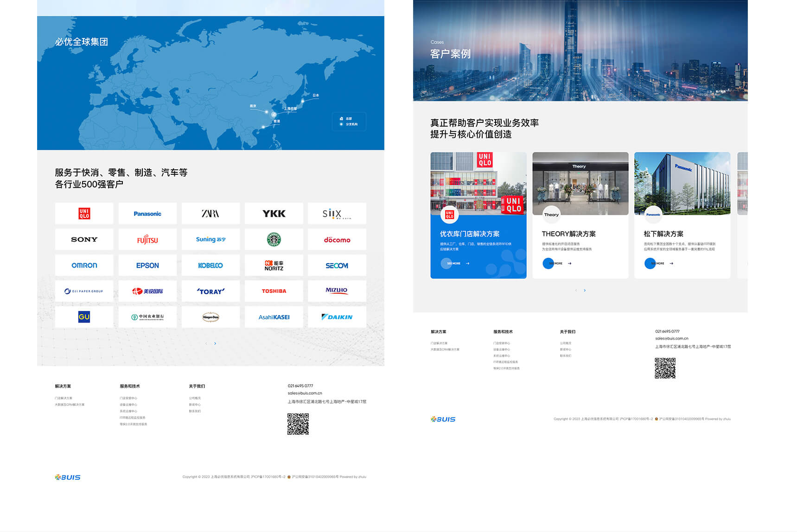Click SEE MORE on the 松下解决方案 card
The image size is (797, 532).
659,263
